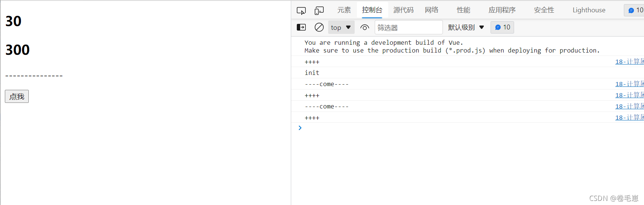644x205 pixels.
Task: Open source link of the second ----come---- log
Action: 629,106
